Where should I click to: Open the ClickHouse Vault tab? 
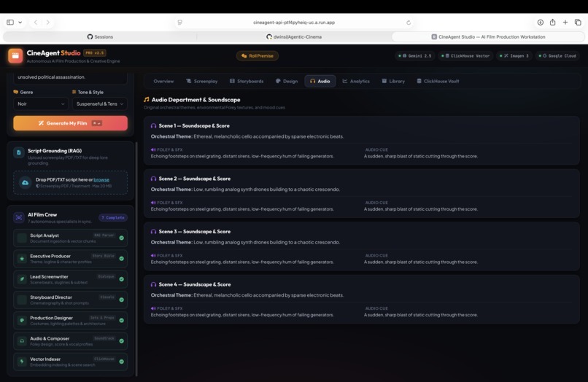click(x=438, y=81)
